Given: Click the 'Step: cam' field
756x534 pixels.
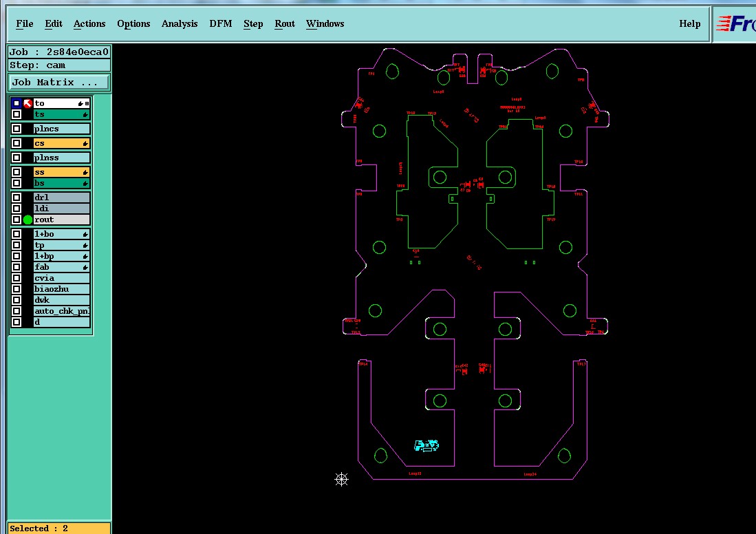Looking at the screenshot, I should click(59, 65).
